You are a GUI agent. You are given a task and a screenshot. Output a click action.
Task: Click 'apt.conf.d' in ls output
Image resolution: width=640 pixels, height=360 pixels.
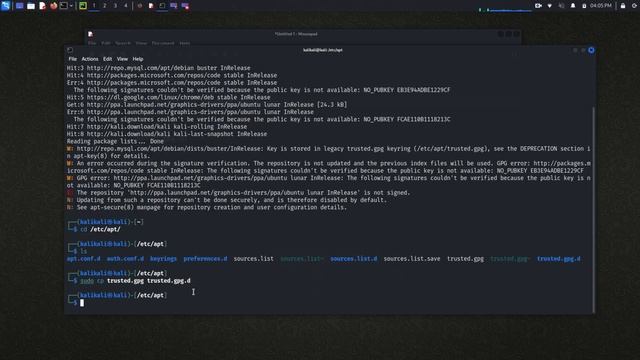point(84,259)
